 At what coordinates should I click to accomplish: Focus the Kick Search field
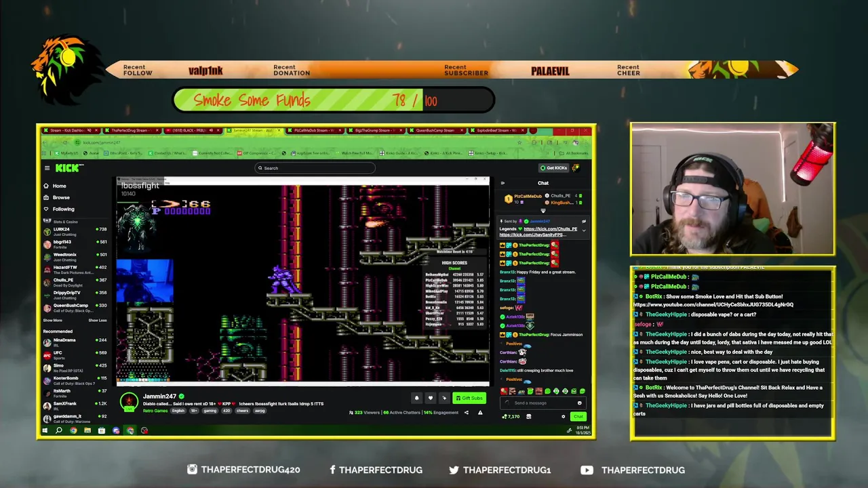click(x=315, y=168)
